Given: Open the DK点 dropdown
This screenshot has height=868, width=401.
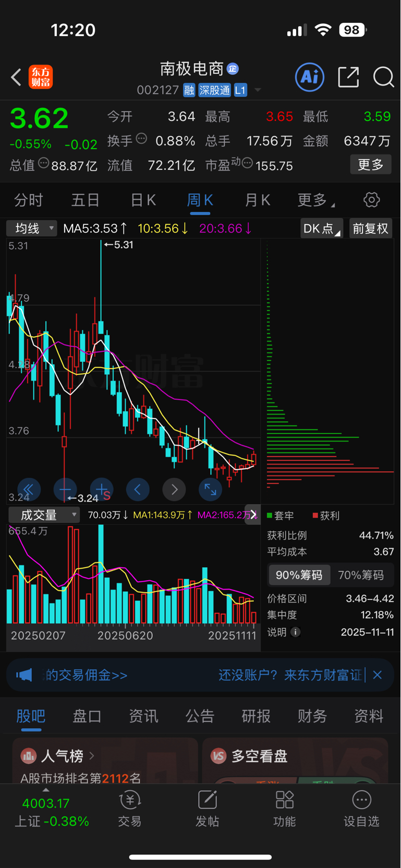Looking at the screenshot, I should pos(322,228).
